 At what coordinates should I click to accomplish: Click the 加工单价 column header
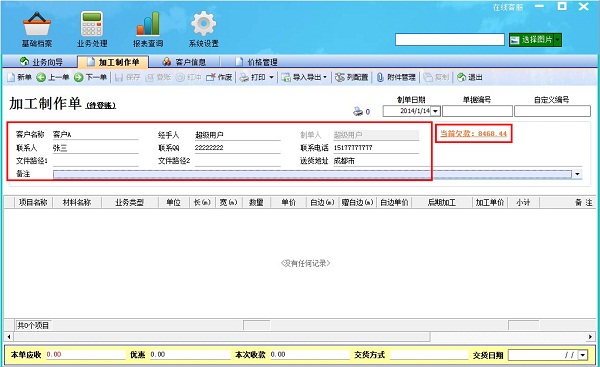(x=490, y=202)
